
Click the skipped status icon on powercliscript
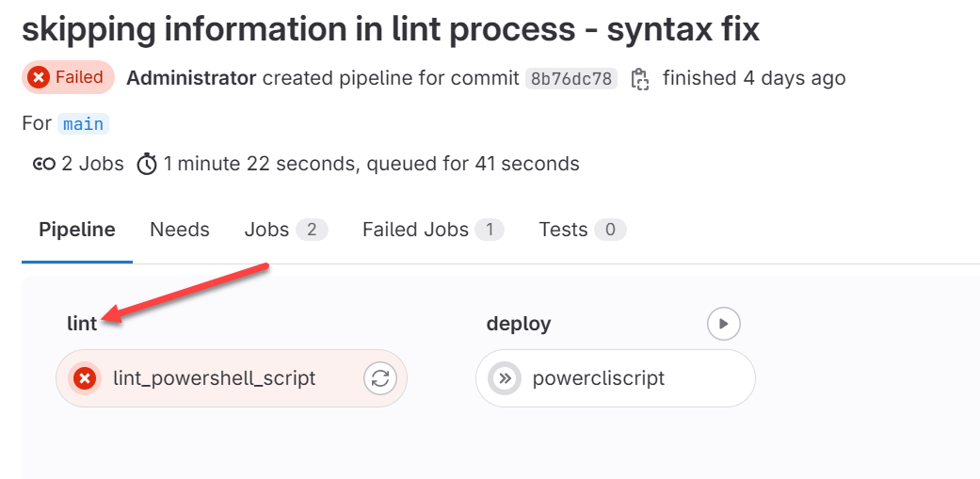click(505, 378)
